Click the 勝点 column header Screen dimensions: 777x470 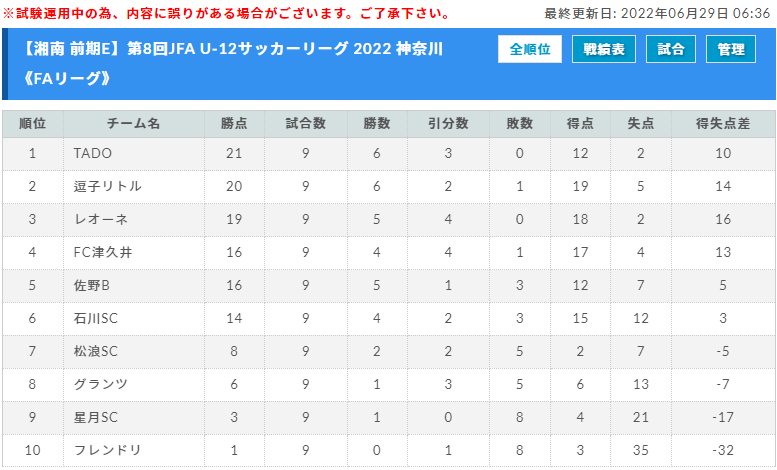[x=234, y=123]
